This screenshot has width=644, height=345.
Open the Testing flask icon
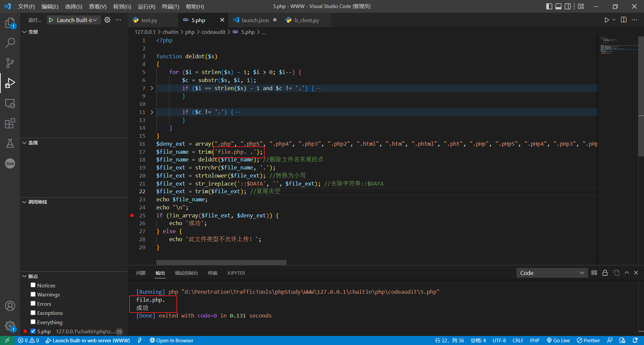[10, 143]
